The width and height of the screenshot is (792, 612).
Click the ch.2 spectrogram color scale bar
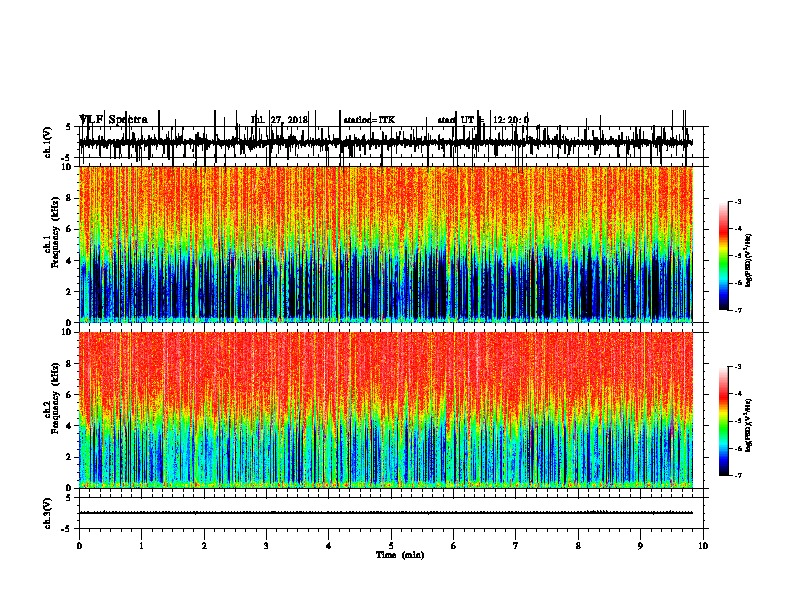[724, 421]
